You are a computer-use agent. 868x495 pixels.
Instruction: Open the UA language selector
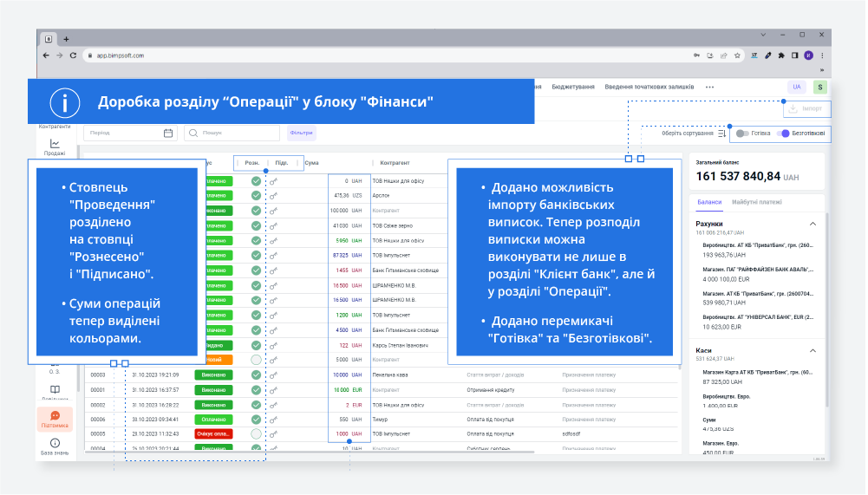point(796,87)
